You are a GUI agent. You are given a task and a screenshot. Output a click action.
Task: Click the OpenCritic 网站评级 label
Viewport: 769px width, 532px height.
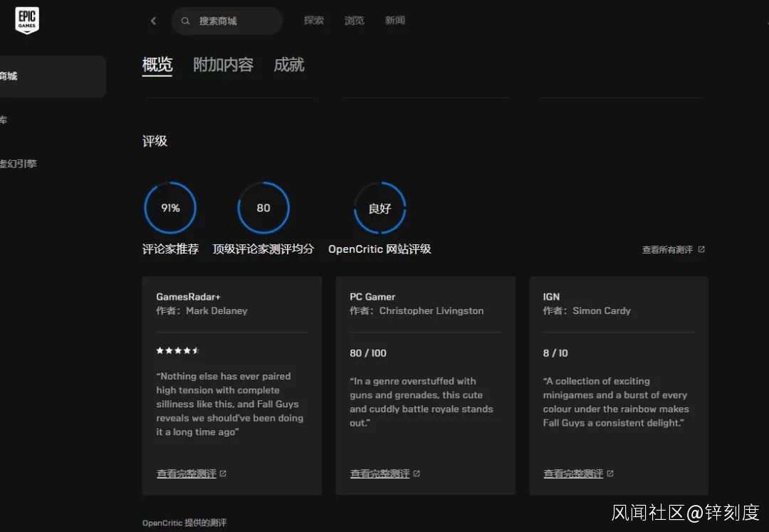380,249
